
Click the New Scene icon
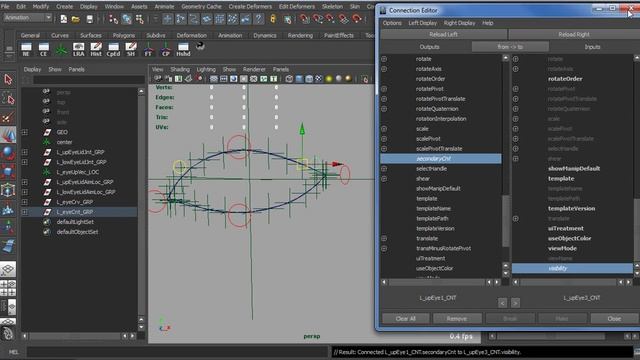pyautogui.click(x=64, y=18)
